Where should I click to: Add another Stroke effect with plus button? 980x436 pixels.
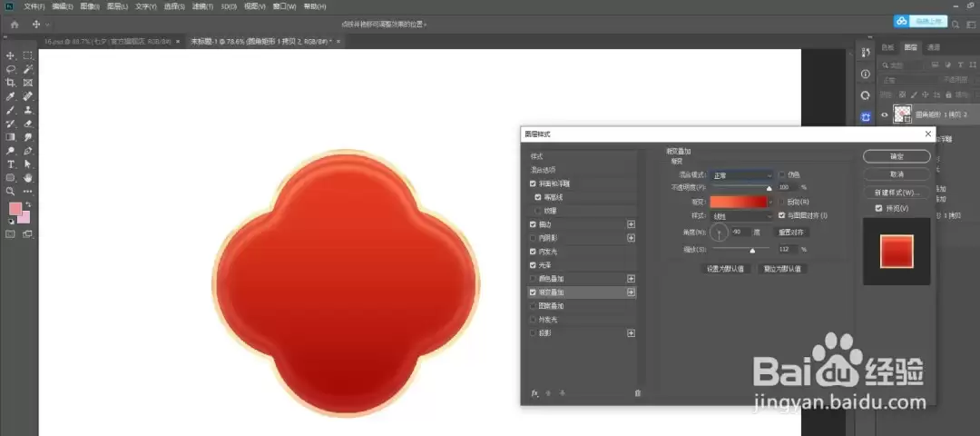(x=632, y=224)
